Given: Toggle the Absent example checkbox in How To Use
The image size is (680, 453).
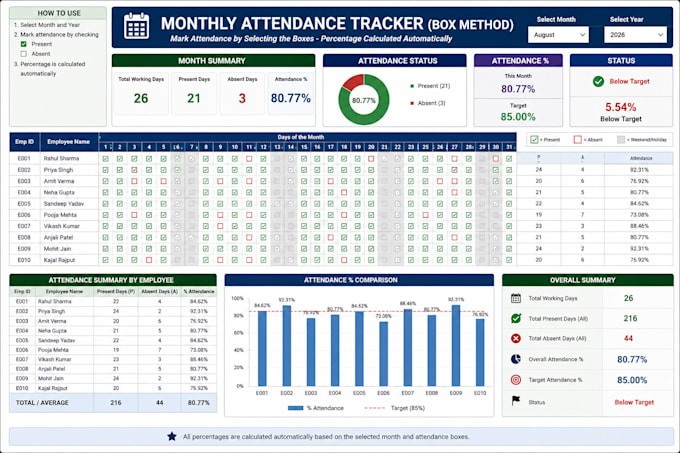Looking at the screenshot, I should (x=23, y=54).
